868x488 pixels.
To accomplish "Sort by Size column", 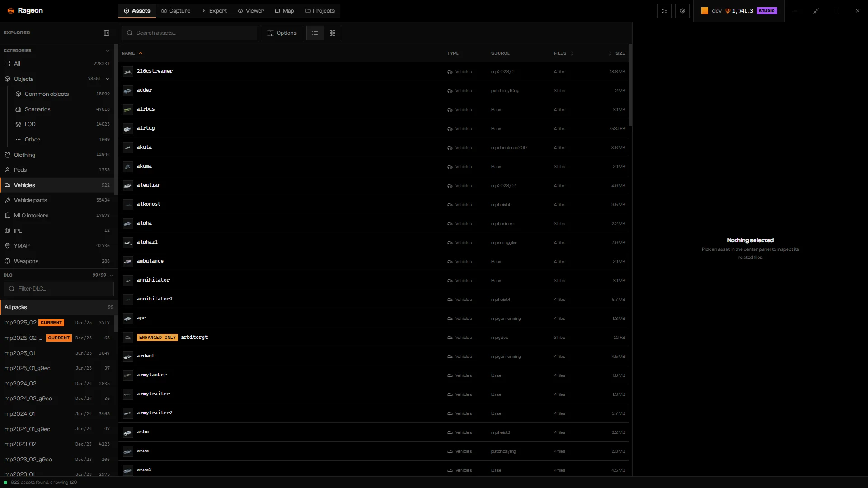I will coord(617,53).
